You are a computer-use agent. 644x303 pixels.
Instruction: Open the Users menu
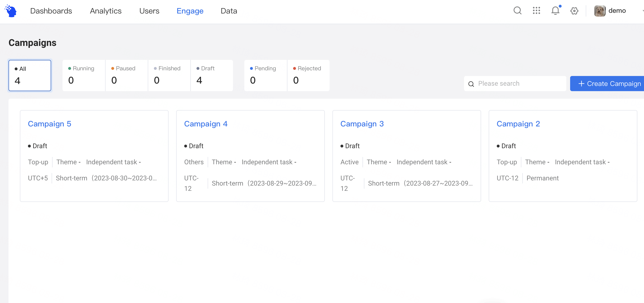click(x=149, y=11)
